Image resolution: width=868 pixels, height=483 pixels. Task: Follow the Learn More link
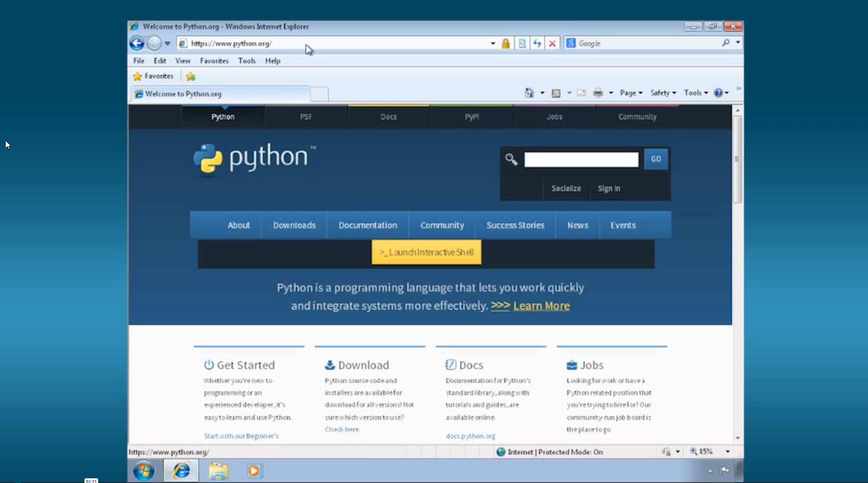[x=541, y=306]
